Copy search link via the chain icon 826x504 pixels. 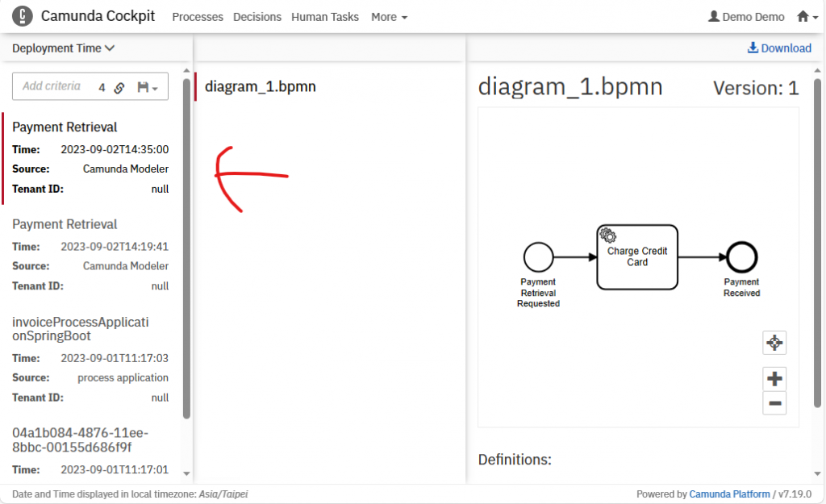[x=119, y=88]
